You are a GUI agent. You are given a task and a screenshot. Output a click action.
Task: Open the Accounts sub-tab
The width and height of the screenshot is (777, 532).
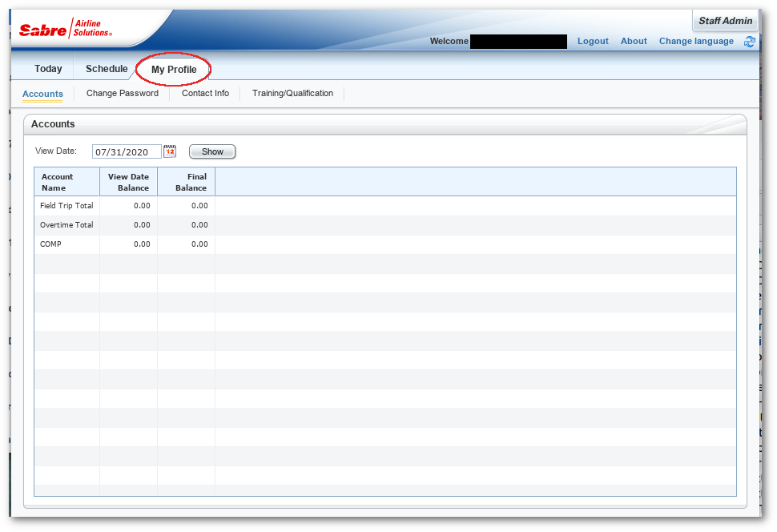pyautogui.click(x=42, y=94)
